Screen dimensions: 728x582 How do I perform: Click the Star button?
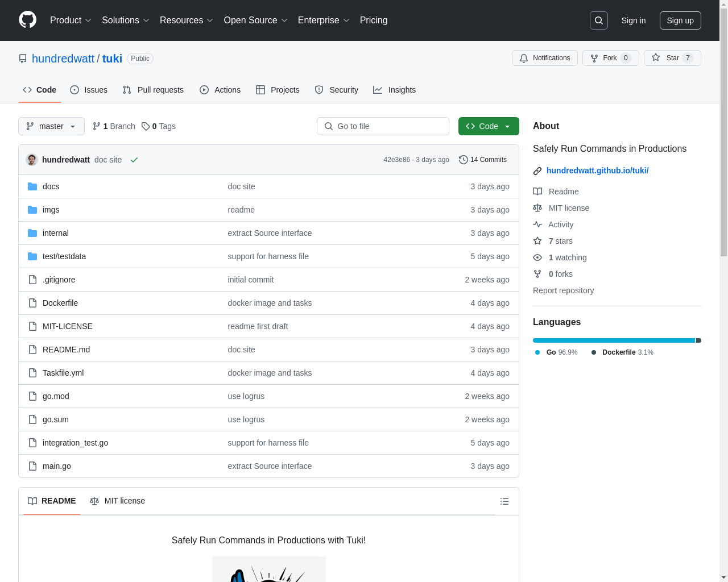(x=672, y=58)
